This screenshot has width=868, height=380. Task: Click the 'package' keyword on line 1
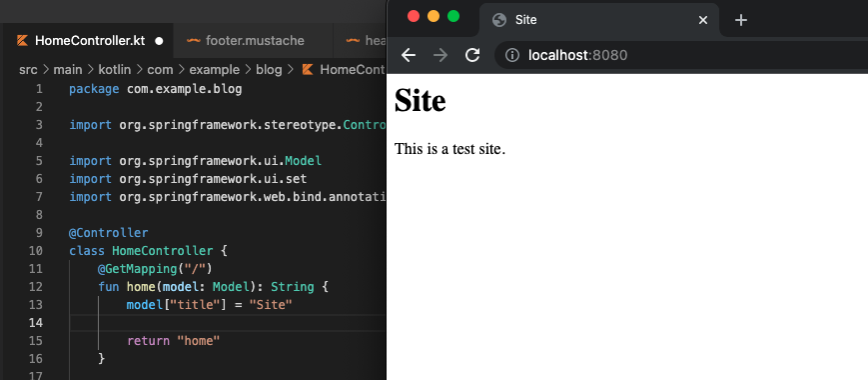point(94,89)
